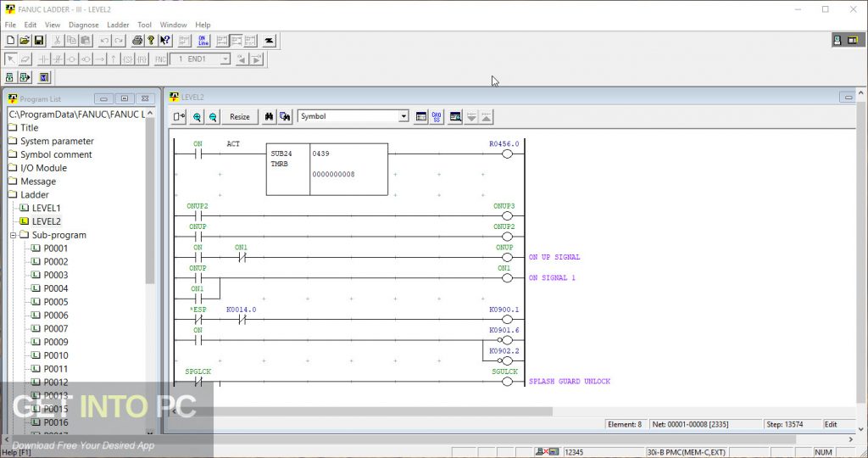Open the CROSS reference icon
This screenshot has height=458, width=868.
point(437,117)
